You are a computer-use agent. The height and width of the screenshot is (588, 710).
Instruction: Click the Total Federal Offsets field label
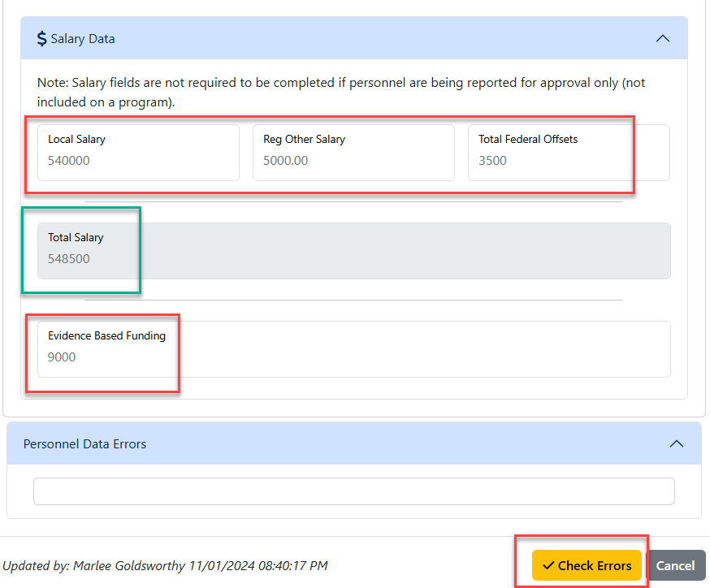pos(528,139)
